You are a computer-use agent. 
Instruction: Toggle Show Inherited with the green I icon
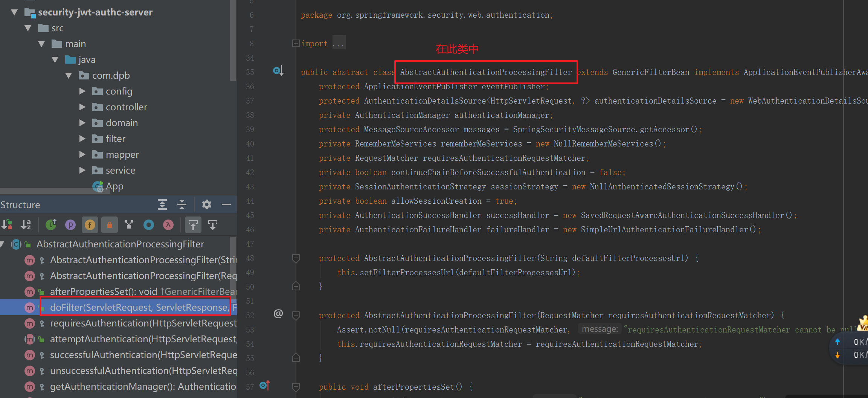51,225
